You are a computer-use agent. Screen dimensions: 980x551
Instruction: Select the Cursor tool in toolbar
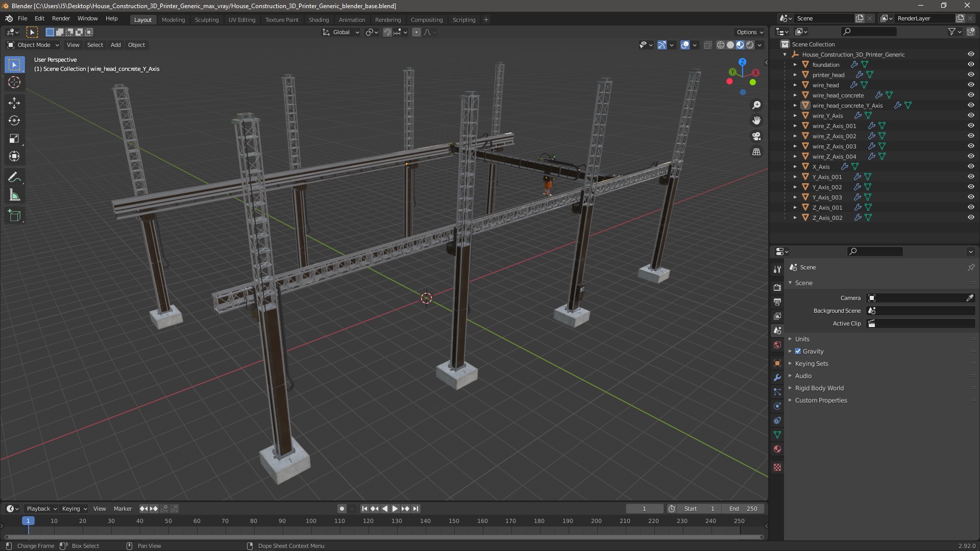(14, 82)
